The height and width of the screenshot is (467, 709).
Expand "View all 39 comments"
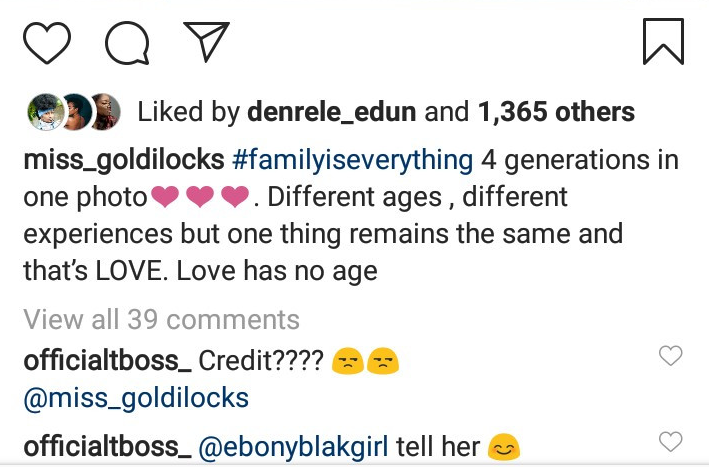click(x=161, y=319)
